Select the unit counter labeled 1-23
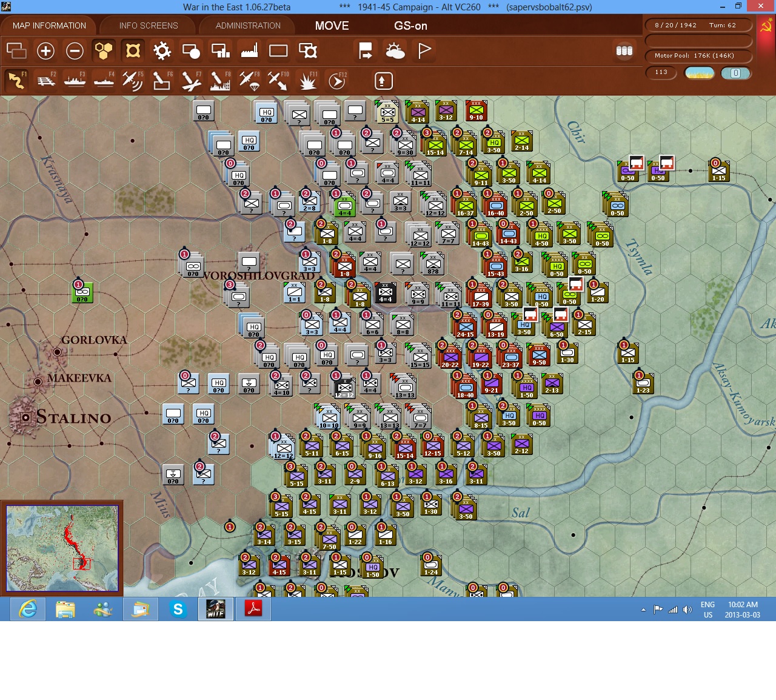 (643, 383)
